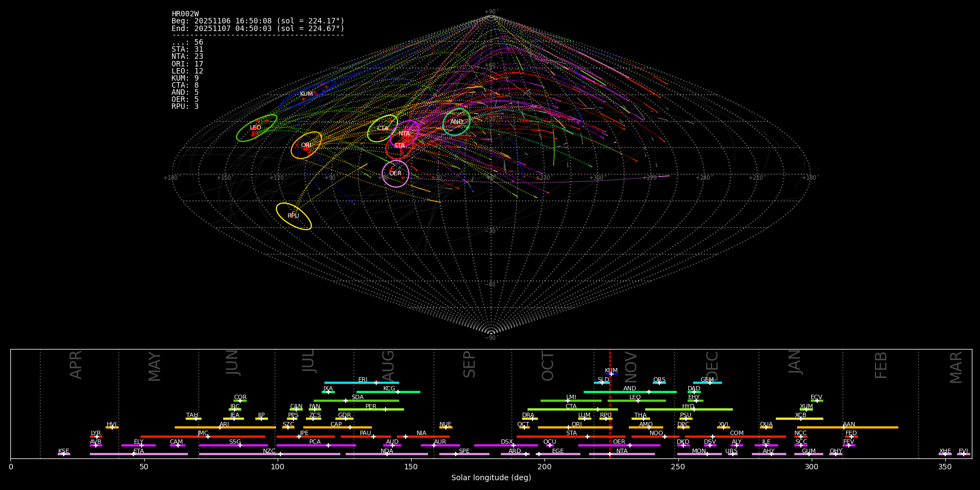Screen dimensions: 980x490
Task: Click the '...: 56' sporadic count entry
Action: (x=187, y=42)
